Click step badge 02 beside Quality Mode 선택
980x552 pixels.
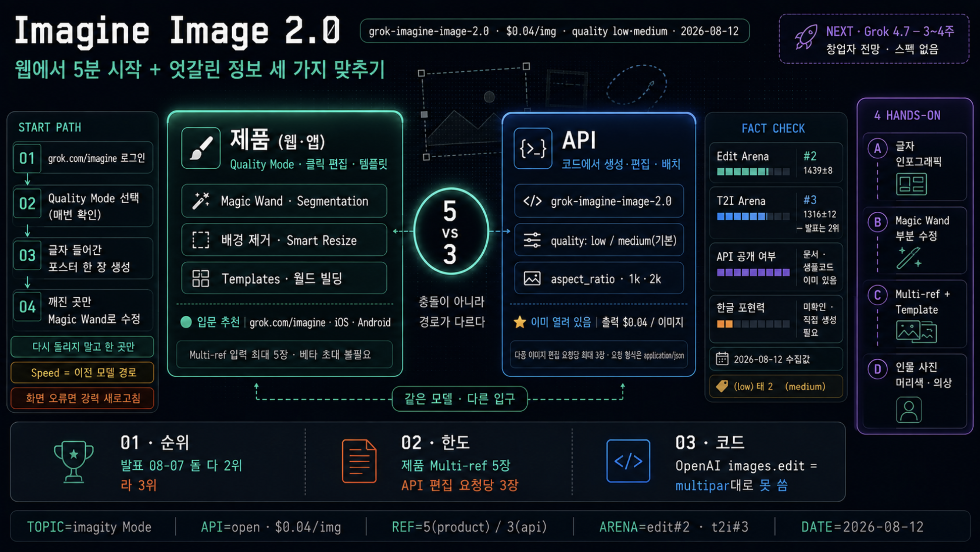coord(27,204)
